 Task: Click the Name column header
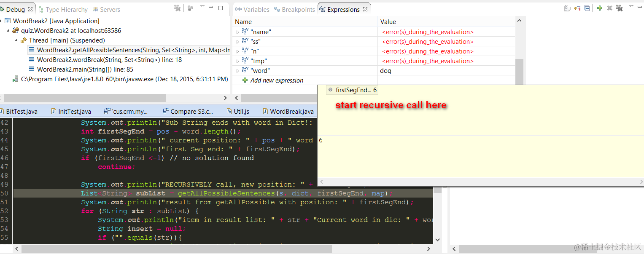[x=305, y=22]
